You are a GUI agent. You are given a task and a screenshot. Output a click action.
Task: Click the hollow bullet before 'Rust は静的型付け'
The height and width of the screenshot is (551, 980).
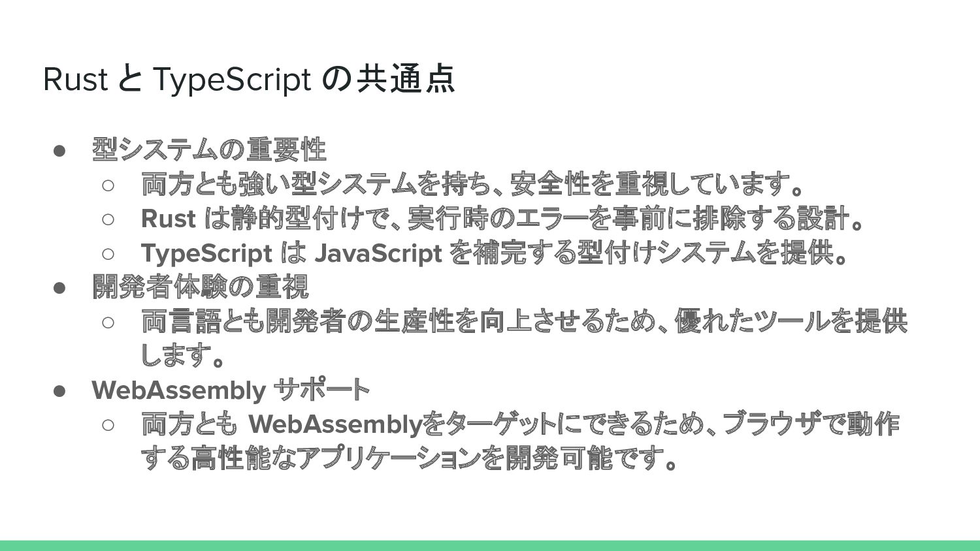(108, 220)
